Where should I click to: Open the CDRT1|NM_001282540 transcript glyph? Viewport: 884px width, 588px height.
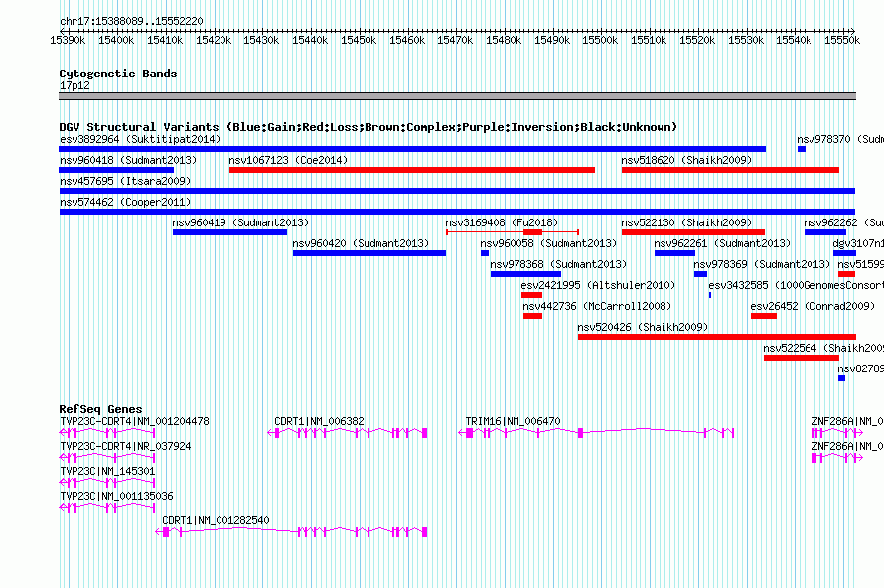[291, 532]
